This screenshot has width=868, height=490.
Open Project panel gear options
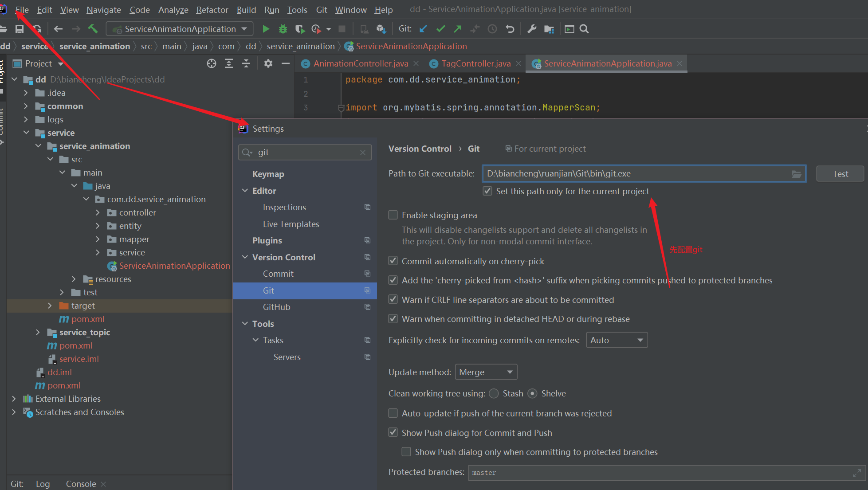(x=268, y=64)
